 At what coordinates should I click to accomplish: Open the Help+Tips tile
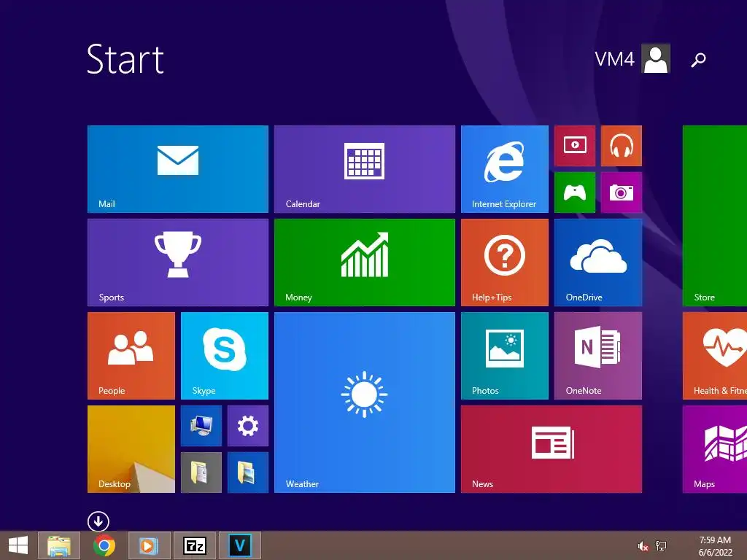click(x=505, y=262)
